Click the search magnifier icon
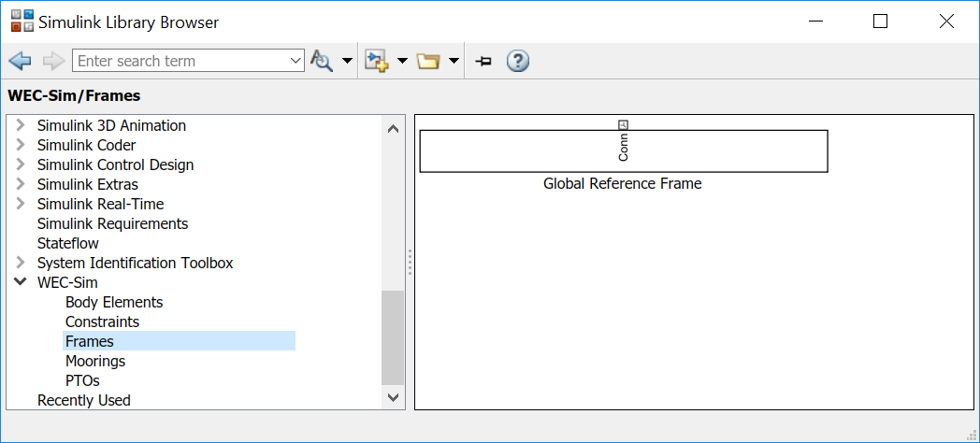The width and height of the screenshot is (980, 443). pyautogui.click(x=322, y=61)
